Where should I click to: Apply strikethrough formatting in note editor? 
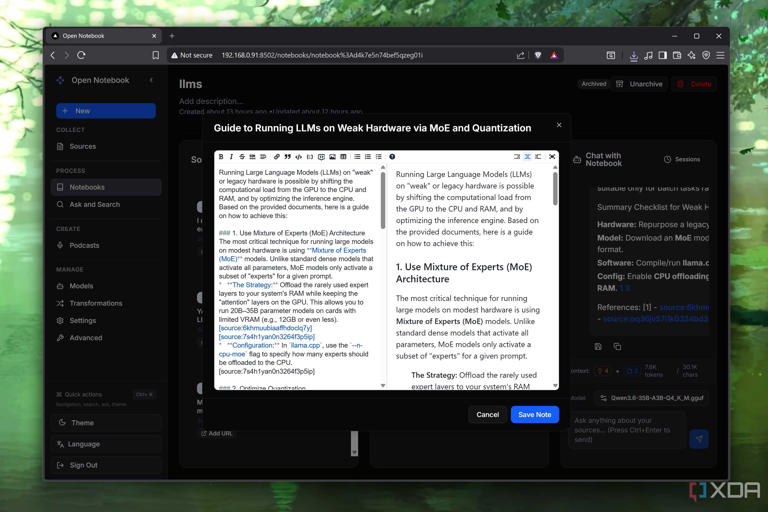(x=242, y=157)
